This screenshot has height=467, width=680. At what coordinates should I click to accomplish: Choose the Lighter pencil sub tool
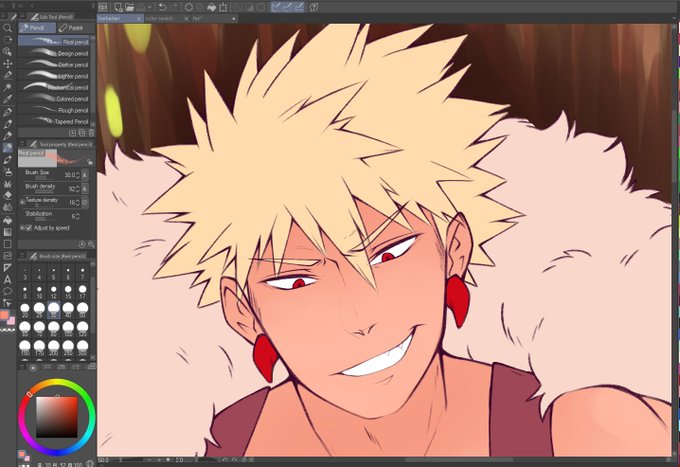(x=54, y=75)
